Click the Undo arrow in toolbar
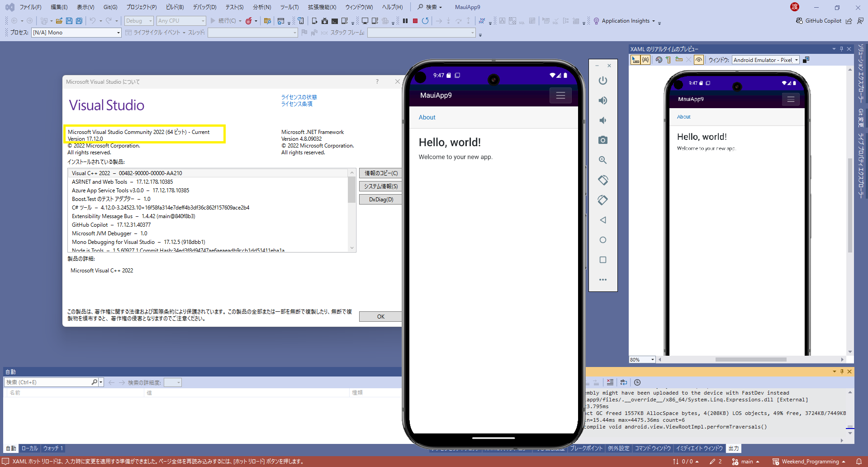This screenshot has width=868, height=467. (x=93, y=21)
